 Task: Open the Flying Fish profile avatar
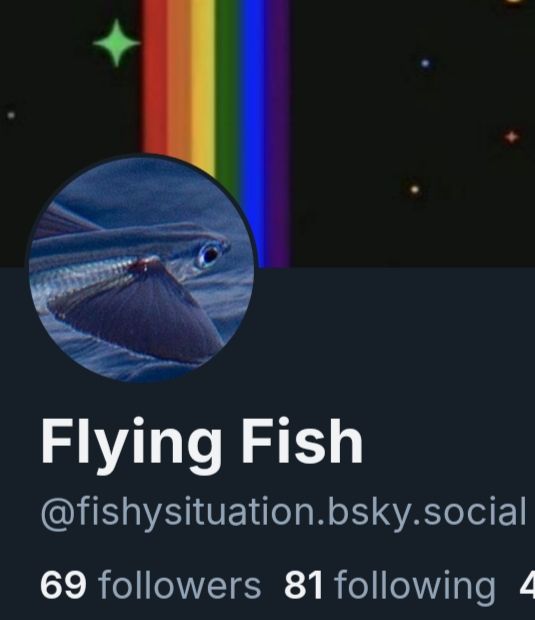142,268
